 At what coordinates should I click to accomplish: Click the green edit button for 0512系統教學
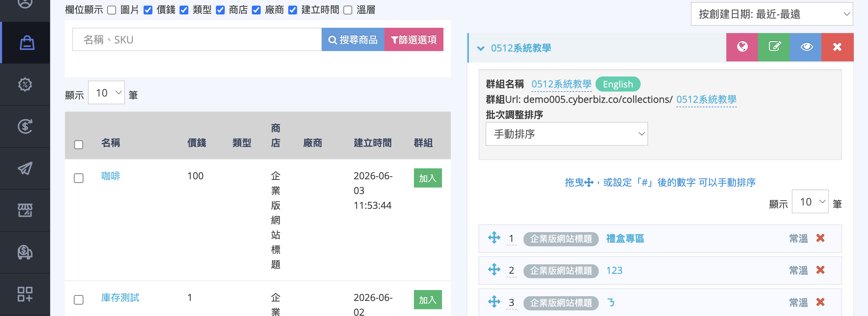click(x=774, y=47)
